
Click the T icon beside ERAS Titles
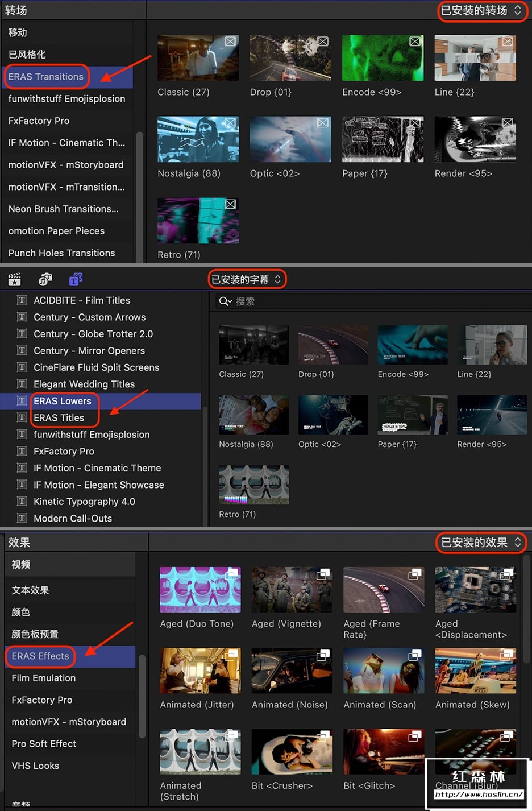(x=22, y=417)
